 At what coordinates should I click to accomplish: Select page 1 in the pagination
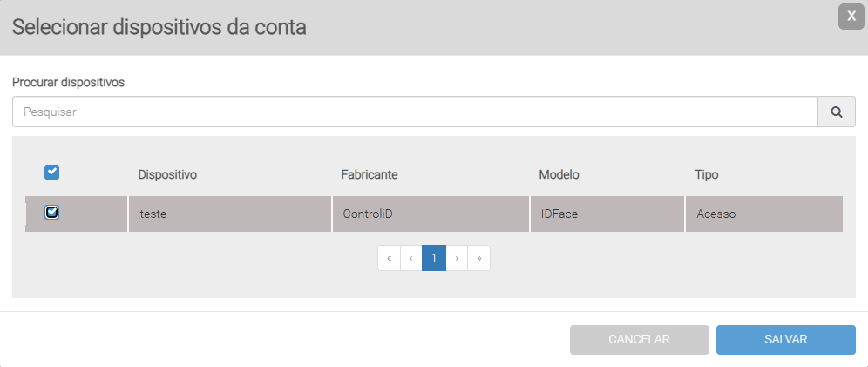(x=434, y=258)
